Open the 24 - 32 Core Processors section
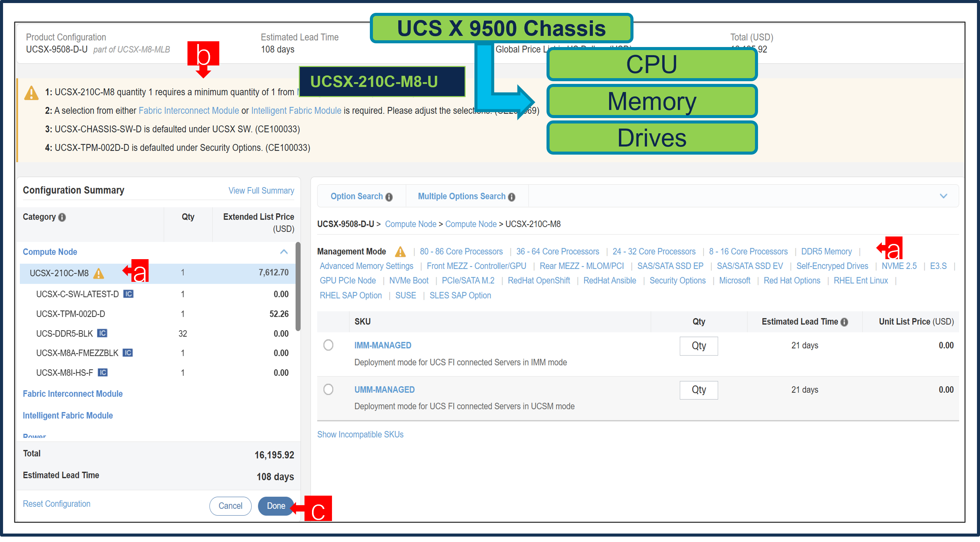The height and width of the screenshot is (542, 980). (x=654, y=252)
